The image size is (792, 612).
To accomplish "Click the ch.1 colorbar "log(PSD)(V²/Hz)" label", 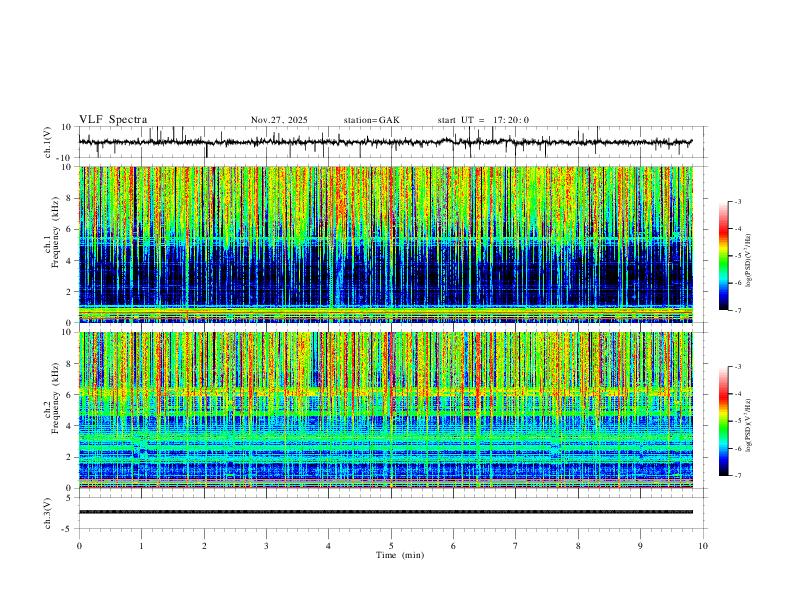I will pos(749,261).
